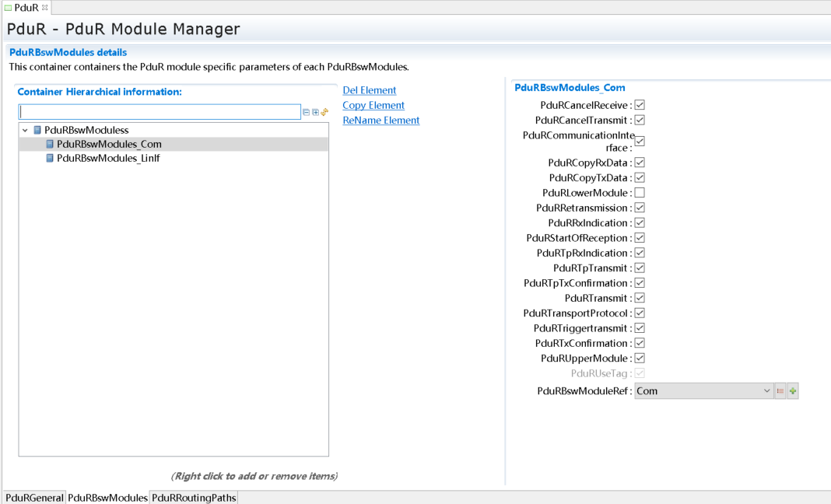The width and height of the screenshot is (831, 504).
Task: Click the green plus icon beside PduRBswModuleRef
Action: pyautogui.click(x=793, y=391)
